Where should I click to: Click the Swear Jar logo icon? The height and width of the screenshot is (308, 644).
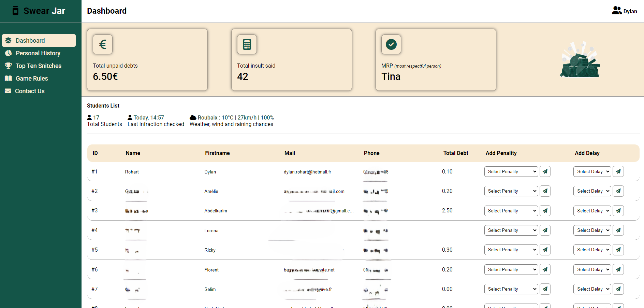coord(16,11)
